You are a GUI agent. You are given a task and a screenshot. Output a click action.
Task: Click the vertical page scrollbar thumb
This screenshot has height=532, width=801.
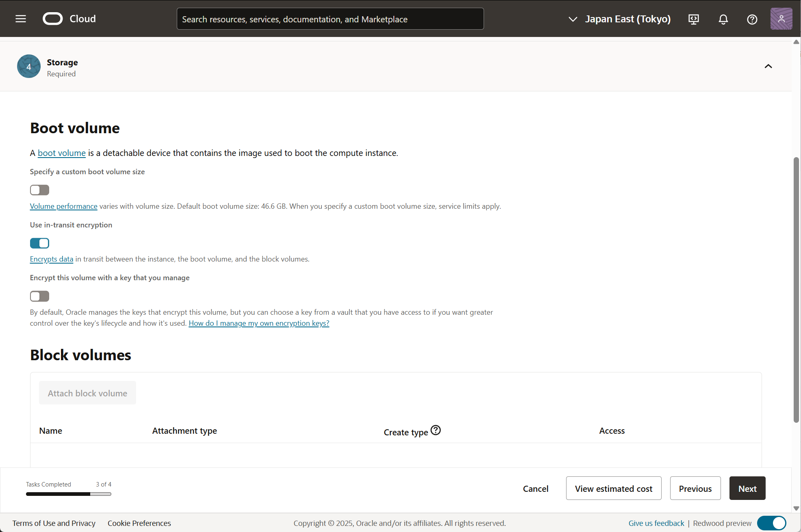[796, 290]
